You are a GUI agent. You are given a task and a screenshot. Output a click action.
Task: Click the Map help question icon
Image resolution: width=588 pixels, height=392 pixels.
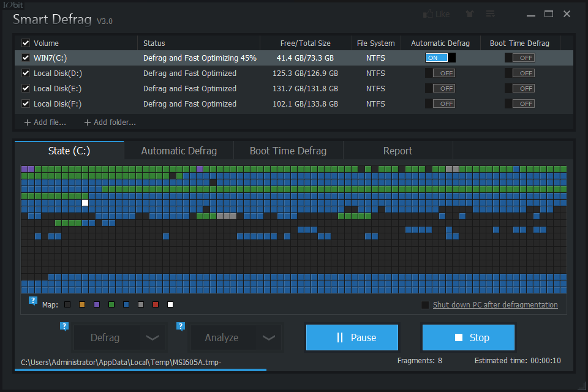coord(33,301)
